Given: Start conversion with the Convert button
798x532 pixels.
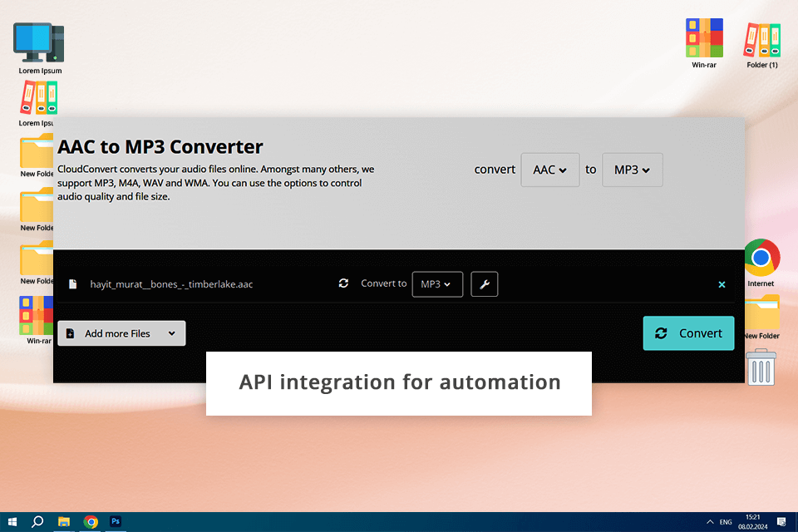Looking at the screenshot, I should tap(688, 333).
